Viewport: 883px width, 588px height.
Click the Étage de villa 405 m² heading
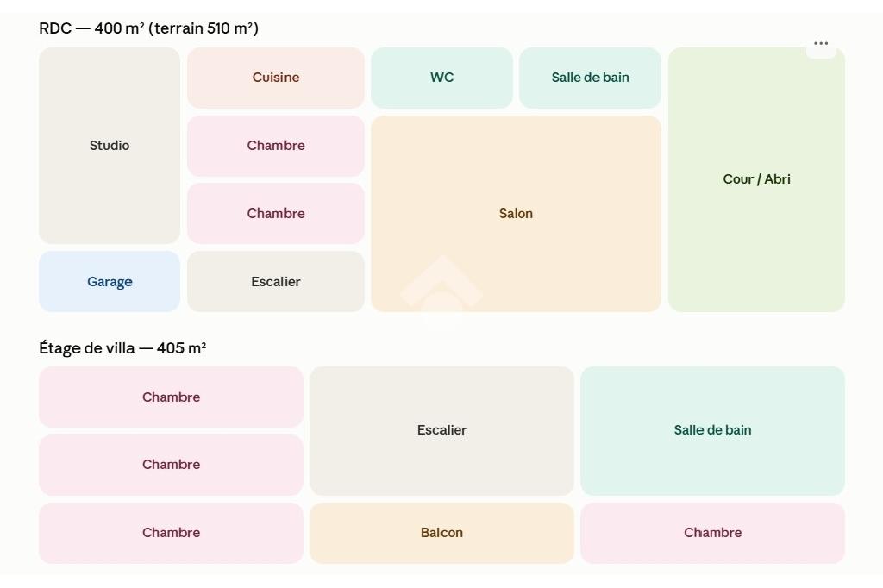click(x=122, y=348)
